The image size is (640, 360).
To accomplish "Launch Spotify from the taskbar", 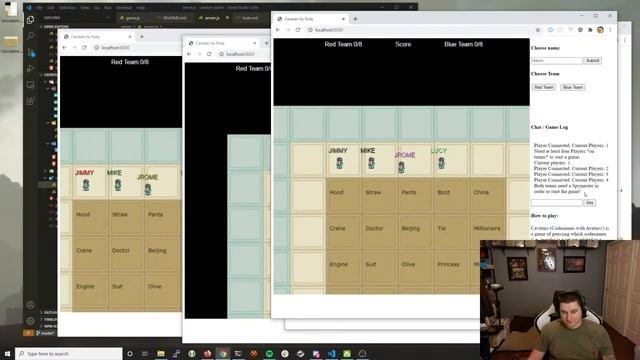I will coord(269,353).
